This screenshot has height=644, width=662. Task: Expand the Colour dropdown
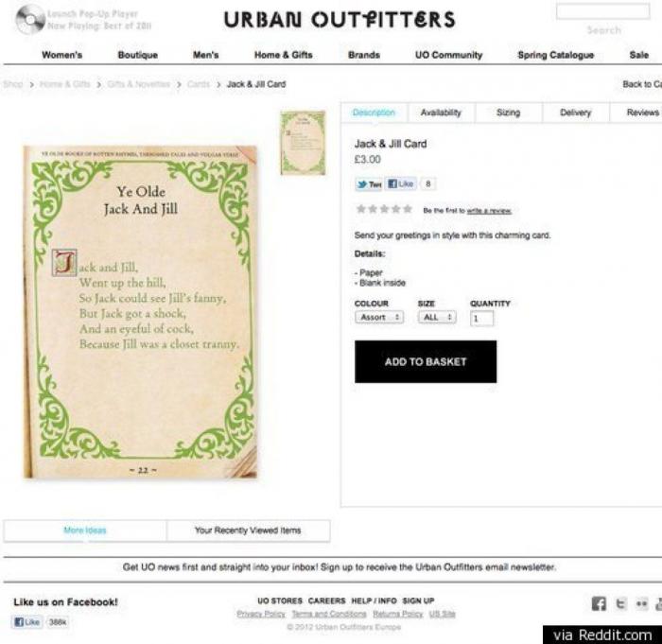point(379,317)
